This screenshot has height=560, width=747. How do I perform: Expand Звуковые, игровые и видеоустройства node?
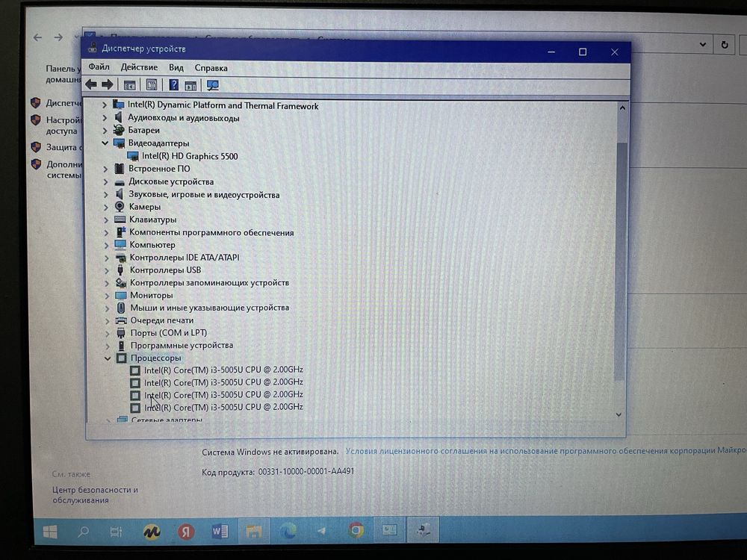(106, 194)
